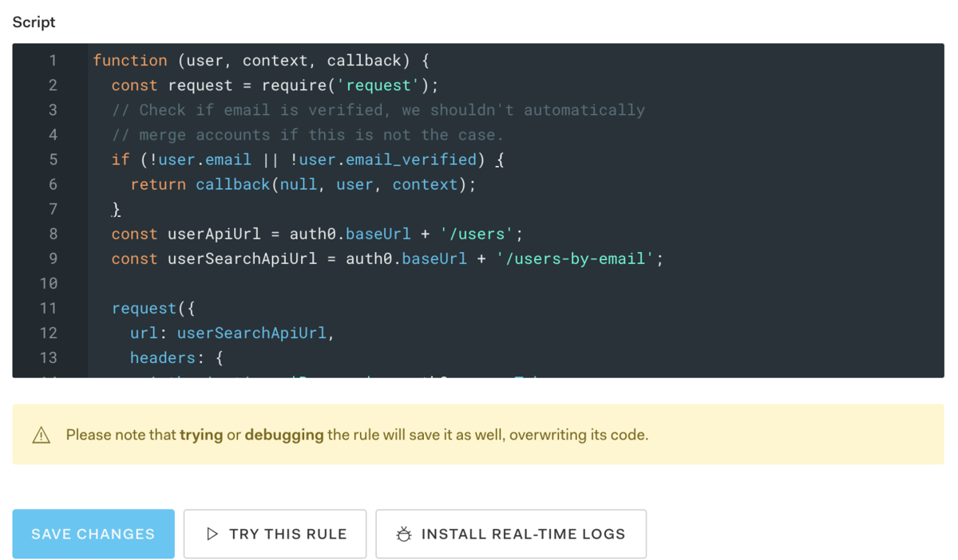Click 'headers: {' on line 13
Image resolution: width=958 pixels, height=560 pixels.
click(x=177, y=357)
